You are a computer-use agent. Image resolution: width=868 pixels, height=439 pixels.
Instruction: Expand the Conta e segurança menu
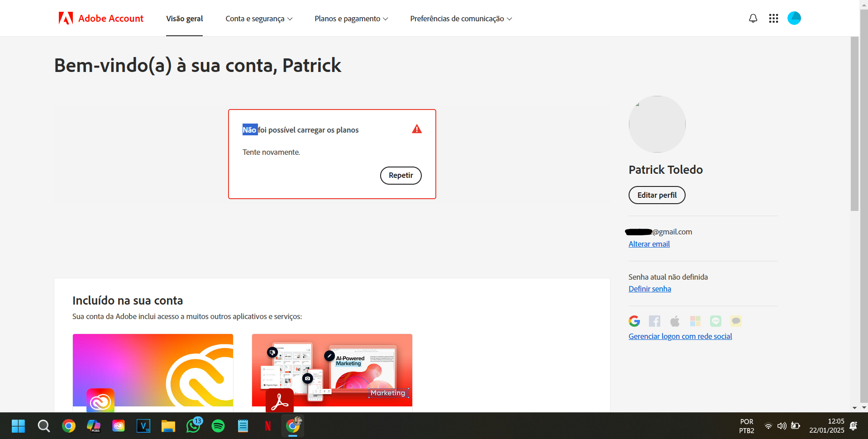click(x=259, y=19)
